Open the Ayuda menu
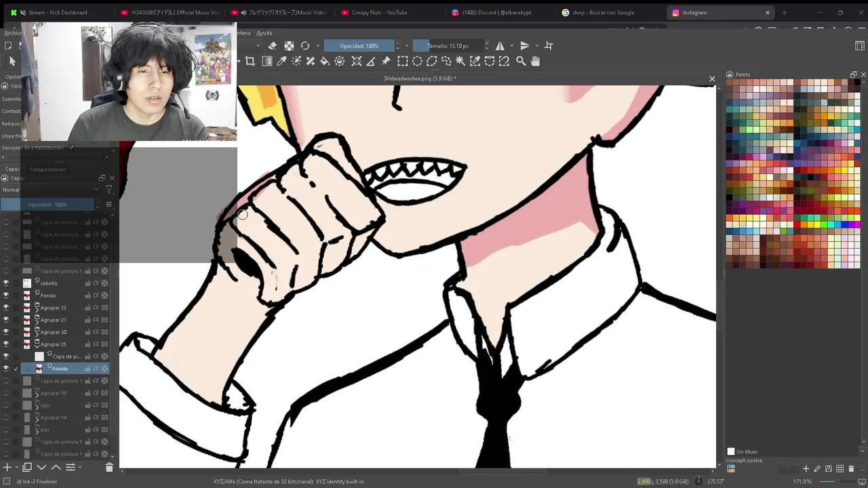The image size is (868, 488). pyautogui.click(x=264, y=33)
